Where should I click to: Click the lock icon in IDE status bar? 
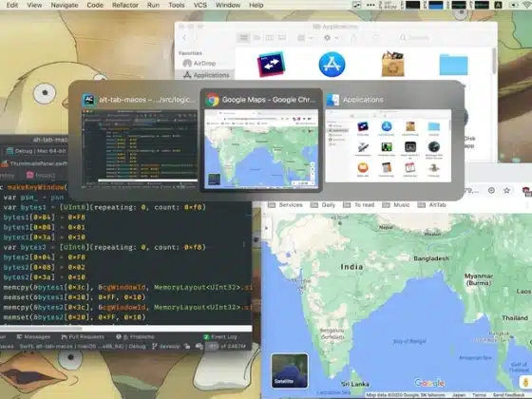(187, 346)
